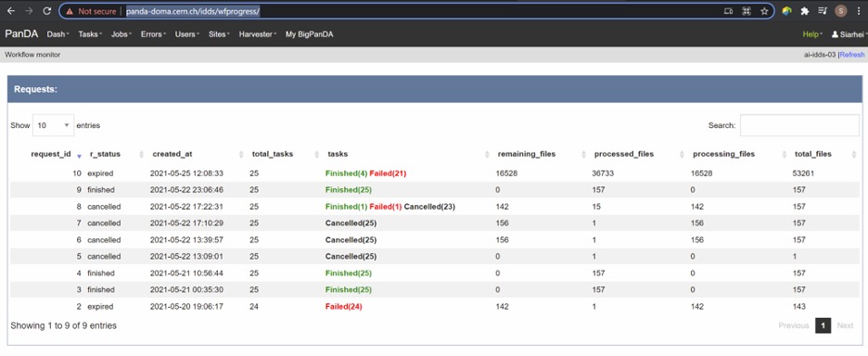Image resolution: width=868 pixels, height=356 pixels.
Task: Bookmark this page with the star icon
Action: [764, 11]
